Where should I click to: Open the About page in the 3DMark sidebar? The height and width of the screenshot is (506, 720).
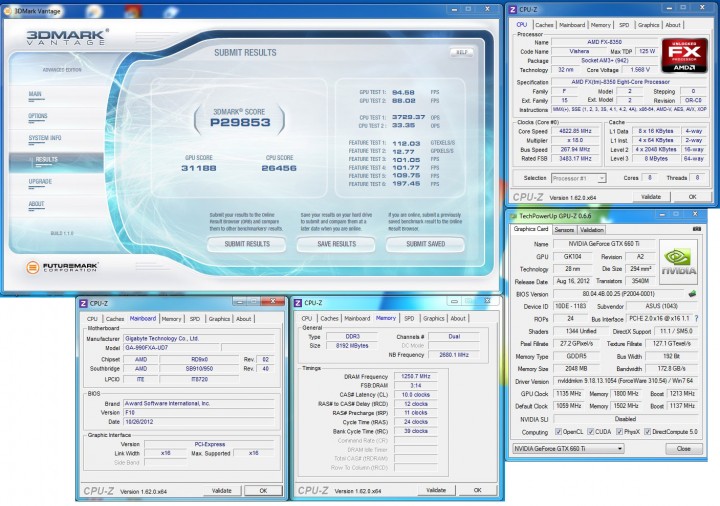36,204
